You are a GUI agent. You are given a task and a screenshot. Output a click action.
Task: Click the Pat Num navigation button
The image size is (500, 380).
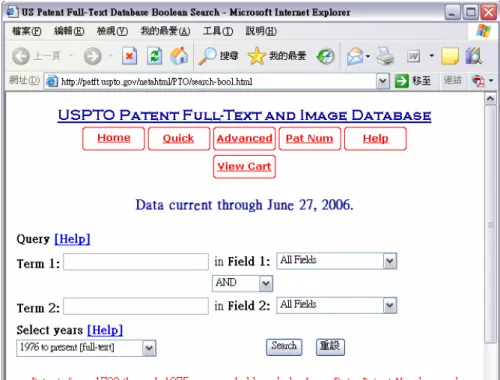coord(310,138)
